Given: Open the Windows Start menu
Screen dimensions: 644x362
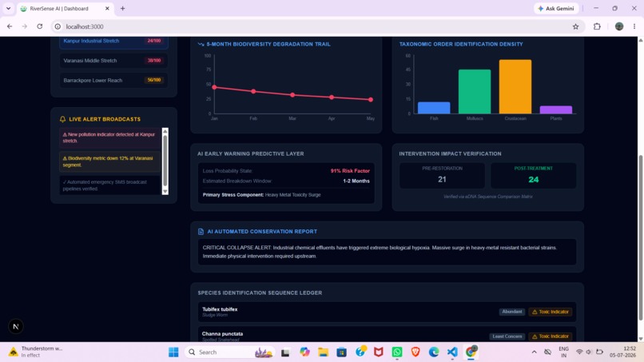Looking at the screenshot, I should click(x=173, y=352).
